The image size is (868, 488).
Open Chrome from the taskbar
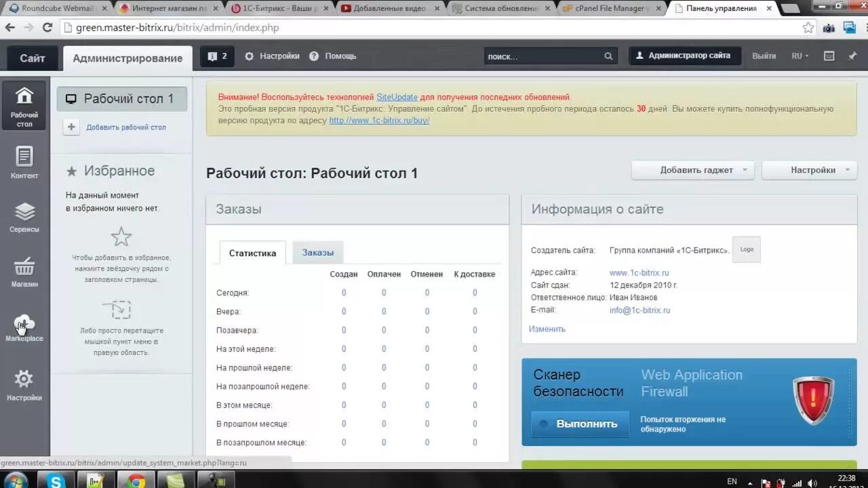[x=136, y=481]
